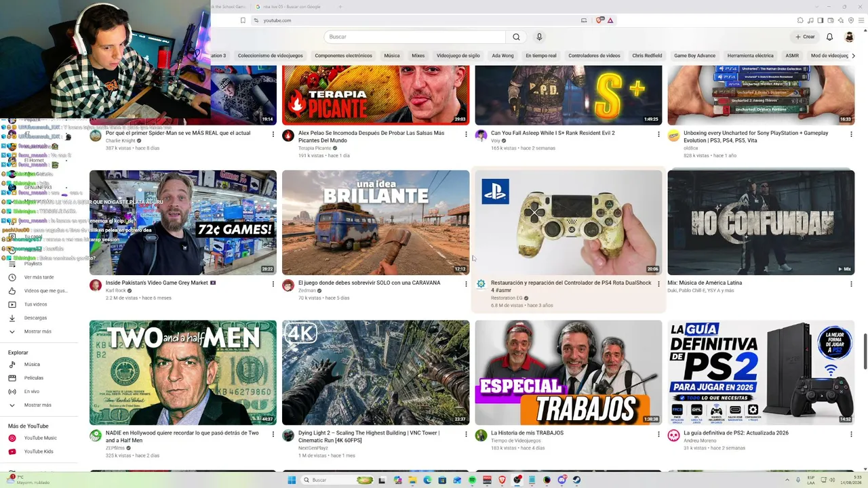The image size is (868, 488).
Task: Play the NO CONFUNDAN mix thumbnail
Action: [761, 222]
